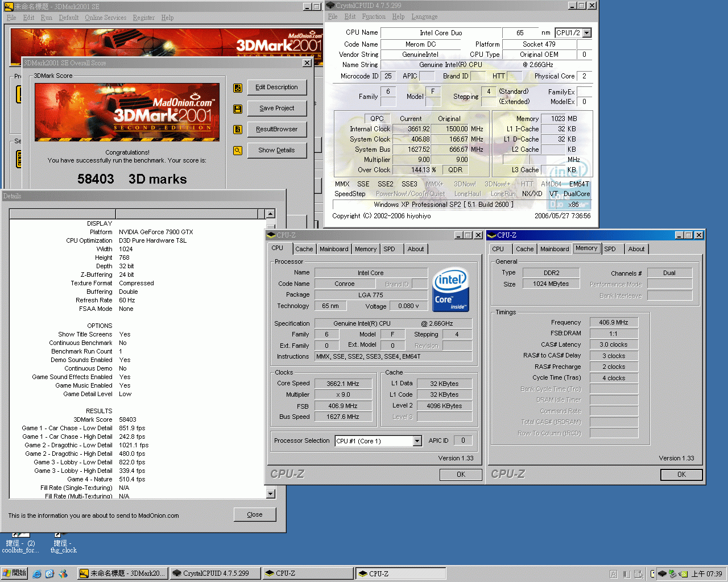Click the language bar half-width mode icon
The width and height of the screenshot is (728, 582).
pos(626,574)
